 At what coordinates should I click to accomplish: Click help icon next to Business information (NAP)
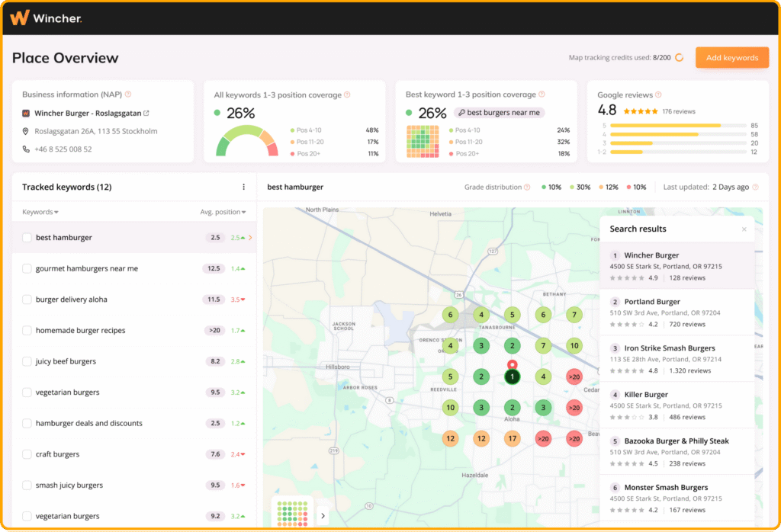click(x=128, y=95)
